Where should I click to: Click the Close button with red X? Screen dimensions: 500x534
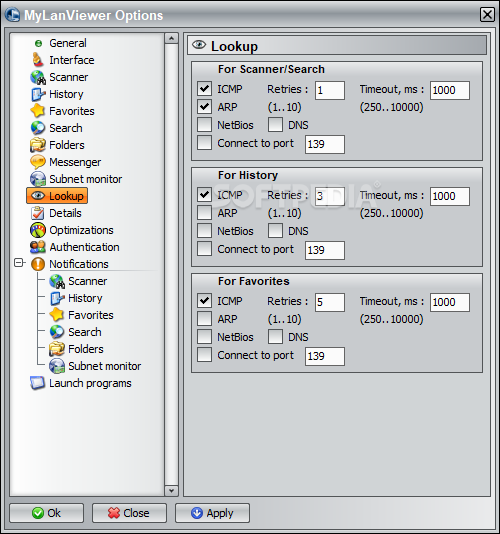point(129,513)
